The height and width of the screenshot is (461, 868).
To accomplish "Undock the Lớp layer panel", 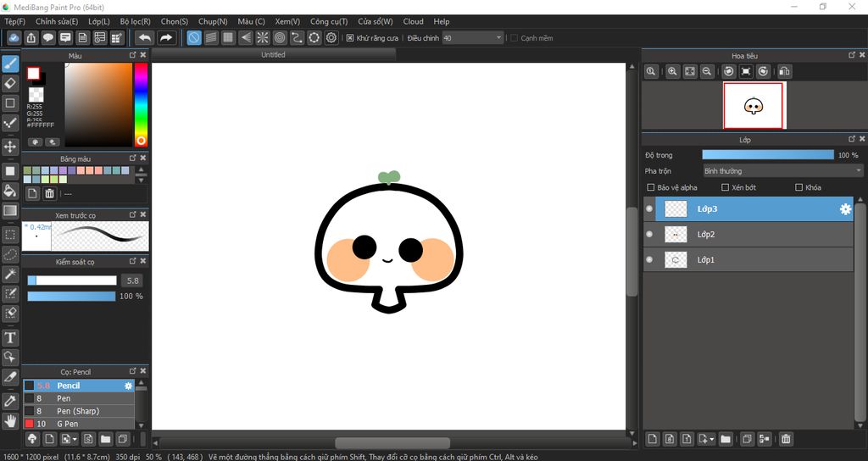I will click(852, 140).
